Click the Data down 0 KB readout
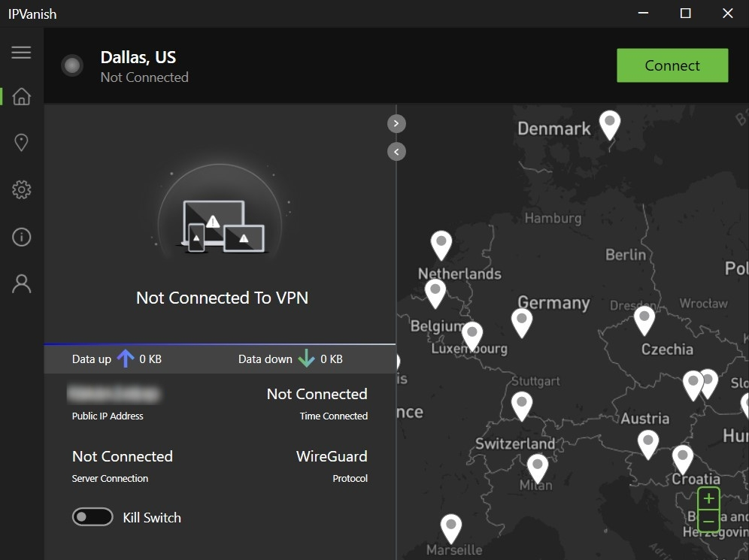The width and height of the screenshot is (749, 560). [x=290, y=359]
